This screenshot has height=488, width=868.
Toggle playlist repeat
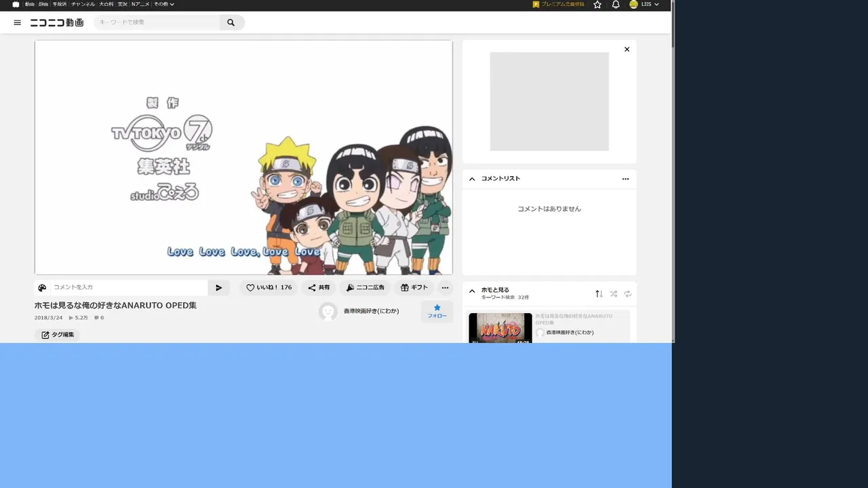click(628, 293)
